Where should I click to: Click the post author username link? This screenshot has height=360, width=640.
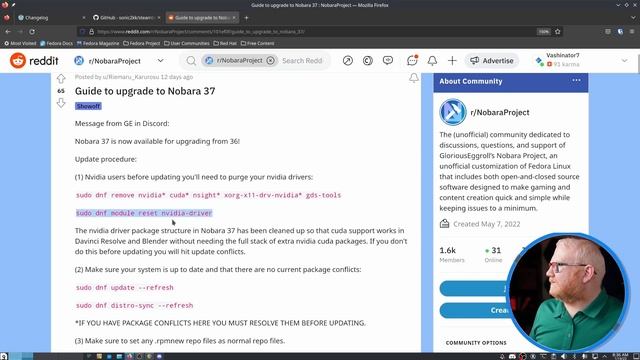[131, 77]
